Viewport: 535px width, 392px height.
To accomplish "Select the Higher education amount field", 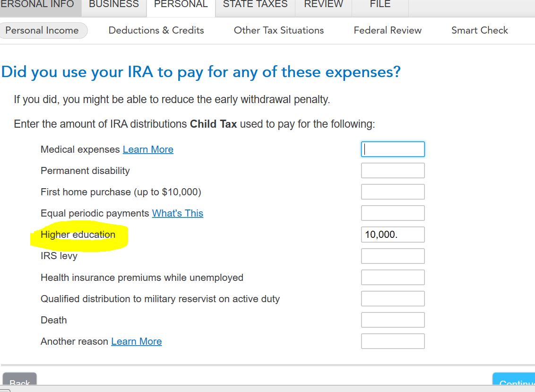I will [393, 235].
